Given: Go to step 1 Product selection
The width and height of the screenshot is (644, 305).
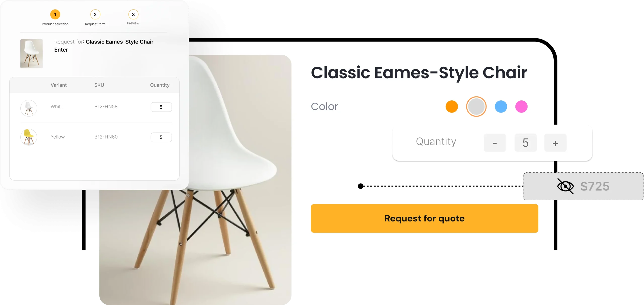Looking at the screenshot, I should pyautogui.click(x=55, y=18).
